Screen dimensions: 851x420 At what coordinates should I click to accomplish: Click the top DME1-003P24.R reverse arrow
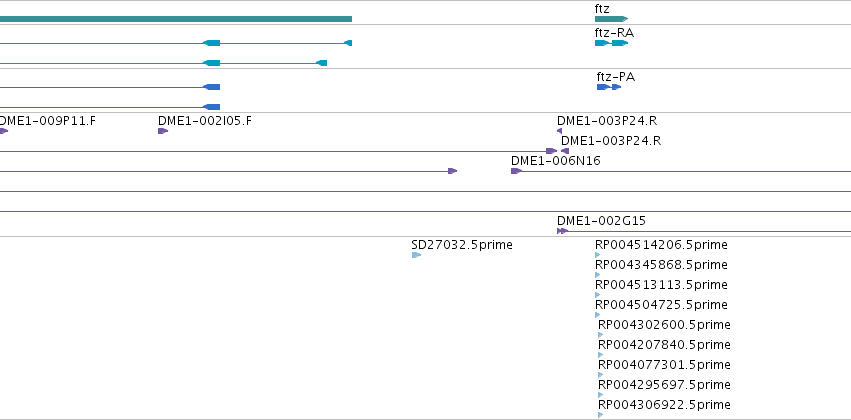coord(560,131)
